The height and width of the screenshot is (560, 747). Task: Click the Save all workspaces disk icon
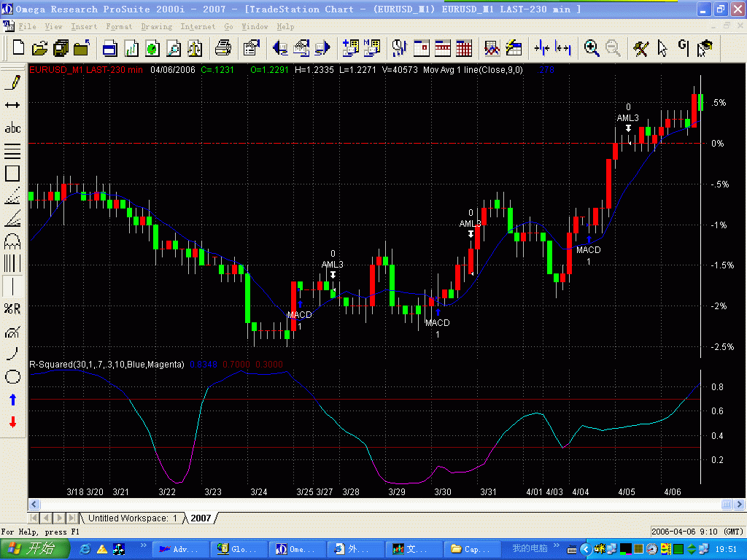click(61, 47)
